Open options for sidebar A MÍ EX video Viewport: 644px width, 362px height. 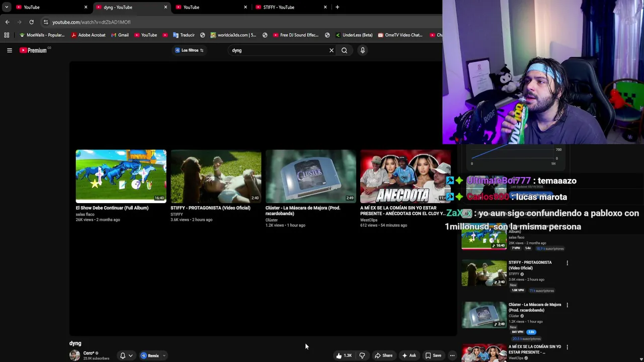(x=567, y=347)
